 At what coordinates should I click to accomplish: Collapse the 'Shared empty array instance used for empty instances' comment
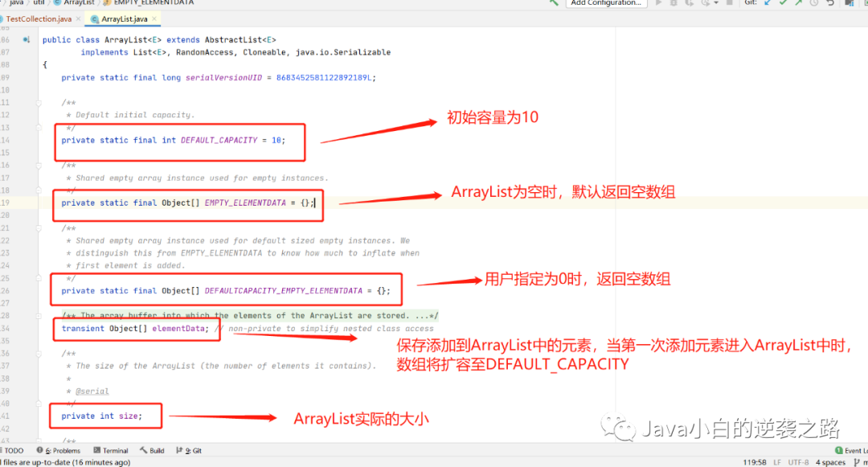39,166
